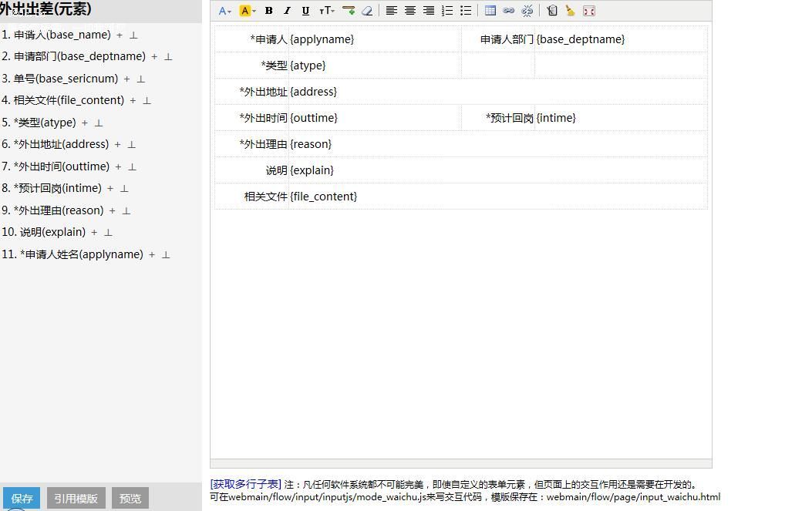Click the 保存 save button
Viewport: 812px width, 511px height.
(22, 499)
